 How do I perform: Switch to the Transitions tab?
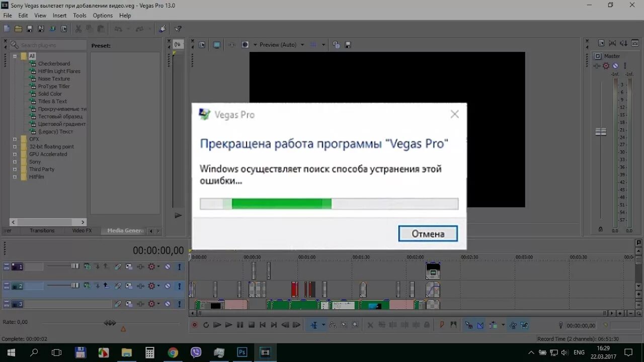[x=42, y=231]
